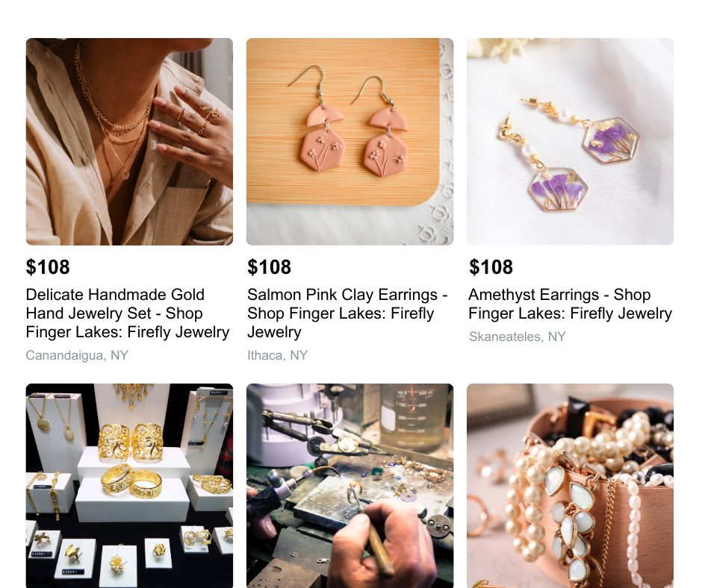Select the $108 price above the amethyst earrings title
Viewport: 702px width, 588px height.
491,267
